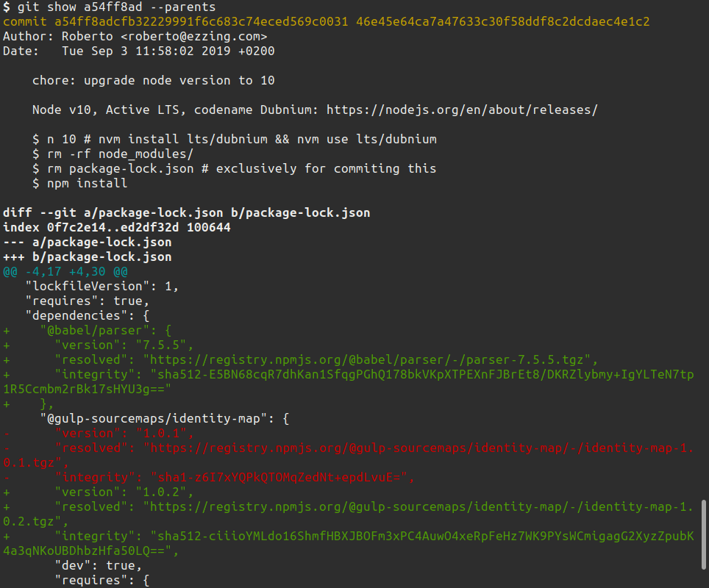Click the '+++ b/package-lock.json' line

point(87,257)
